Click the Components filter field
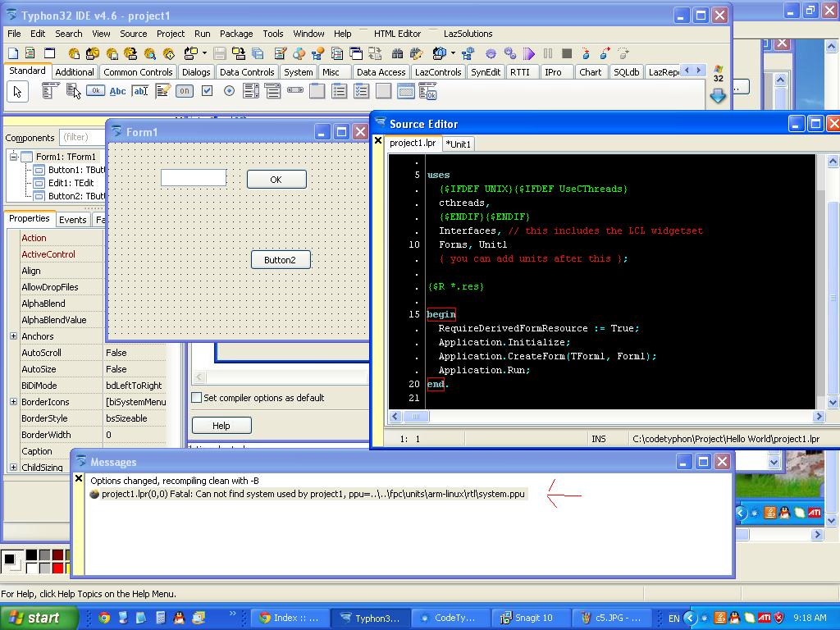The image size is (840, 630). click(81, 137)
